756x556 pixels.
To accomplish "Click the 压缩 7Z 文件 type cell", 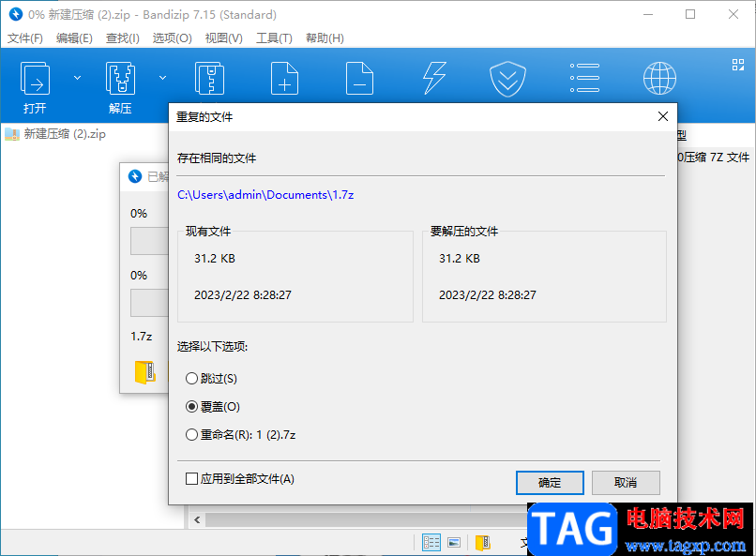I will coord(714,158).
